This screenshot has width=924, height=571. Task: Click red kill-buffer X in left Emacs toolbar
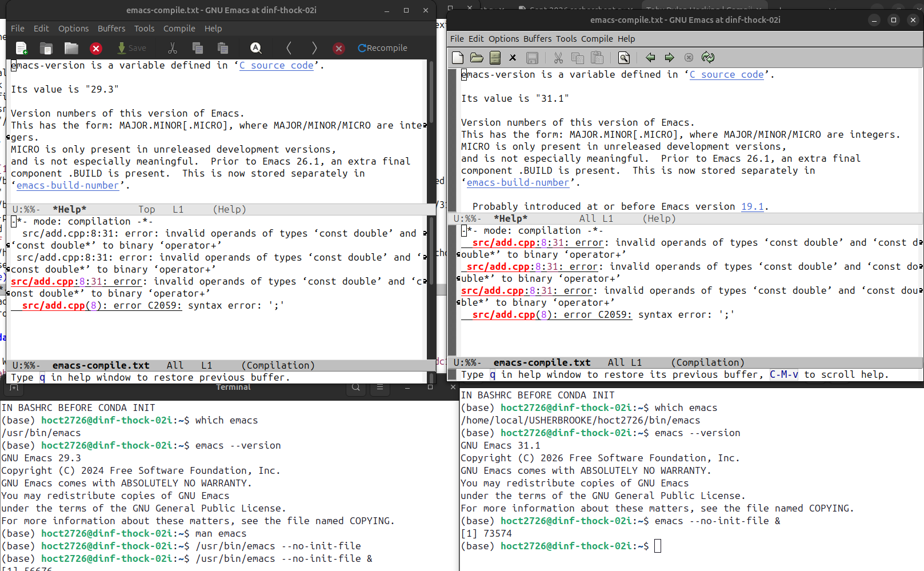(x=96, y=49)
